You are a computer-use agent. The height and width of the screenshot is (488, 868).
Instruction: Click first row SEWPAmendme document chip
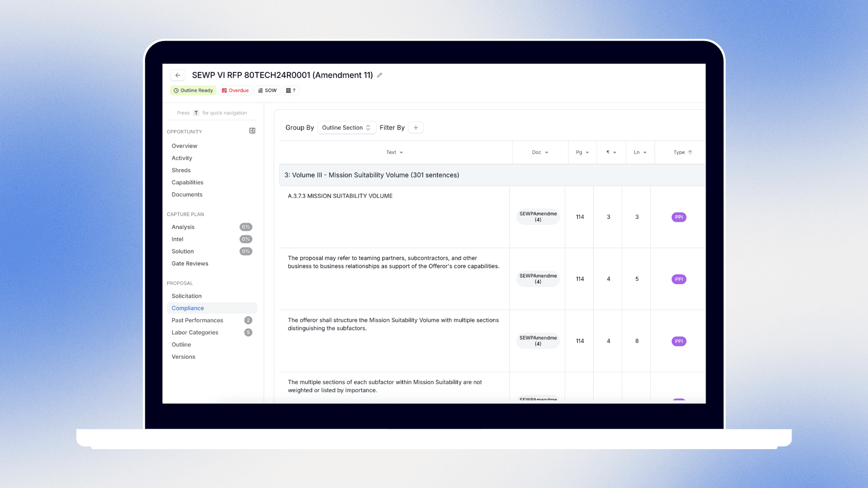tap(538, 217)
